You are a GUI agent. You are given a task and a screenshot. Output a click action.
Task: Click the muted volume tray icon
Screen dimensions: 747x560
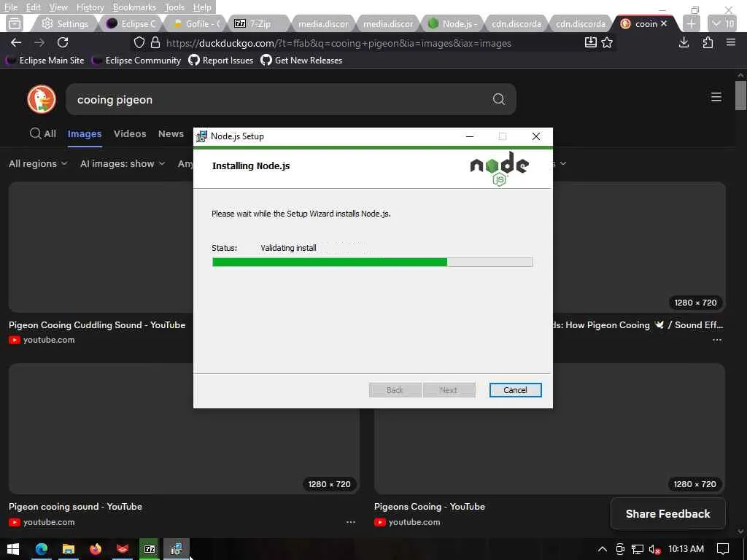click(x=654, y=550)
